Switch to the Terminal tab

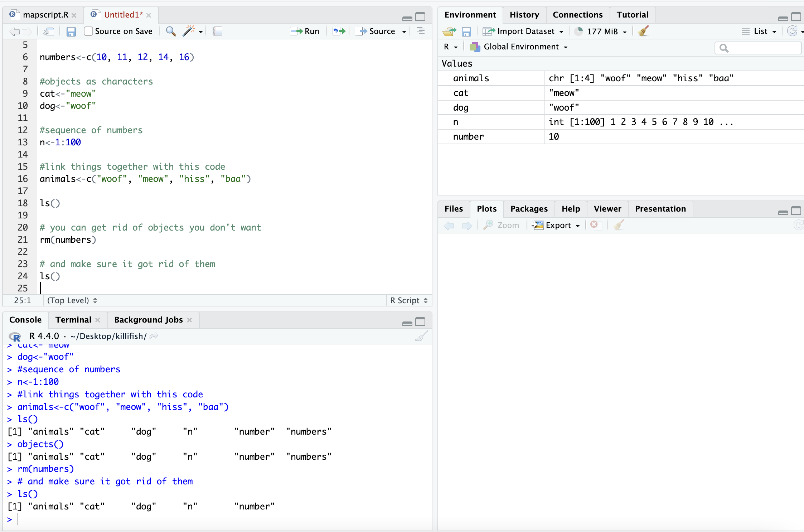tap(73, 320)
